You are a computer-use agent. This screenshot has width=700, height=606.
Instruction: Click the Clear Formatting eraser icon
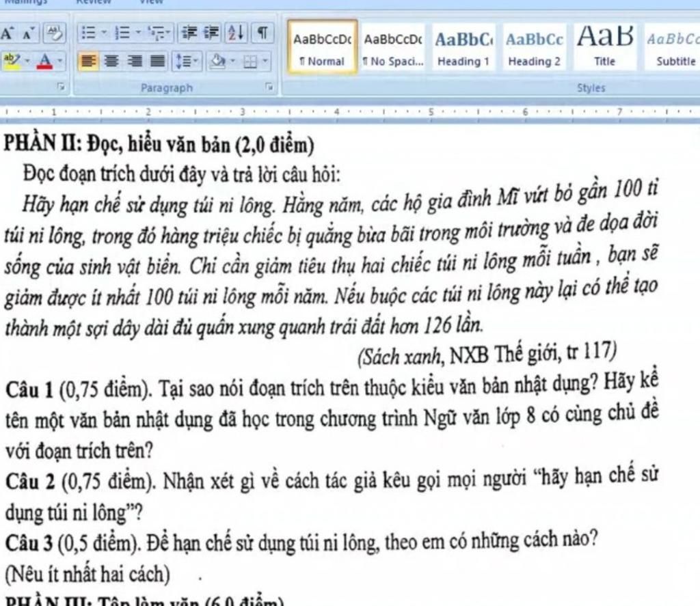coord(55,33)
